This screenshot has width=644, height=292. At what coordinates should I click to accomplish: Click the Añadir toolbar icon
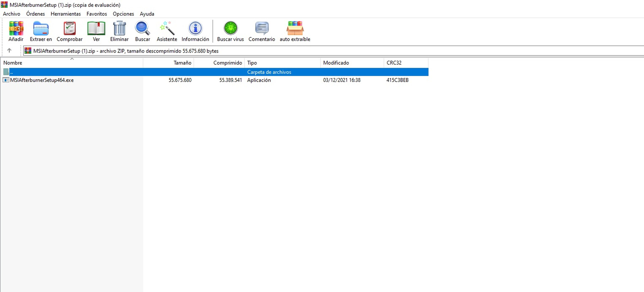(x=16, y=31)
